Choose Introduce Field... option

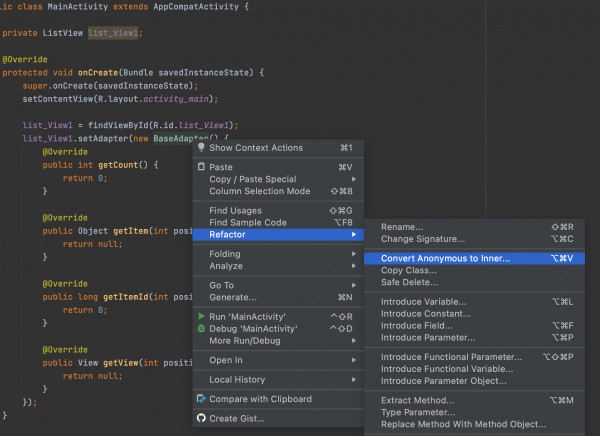tap(474, 325)
